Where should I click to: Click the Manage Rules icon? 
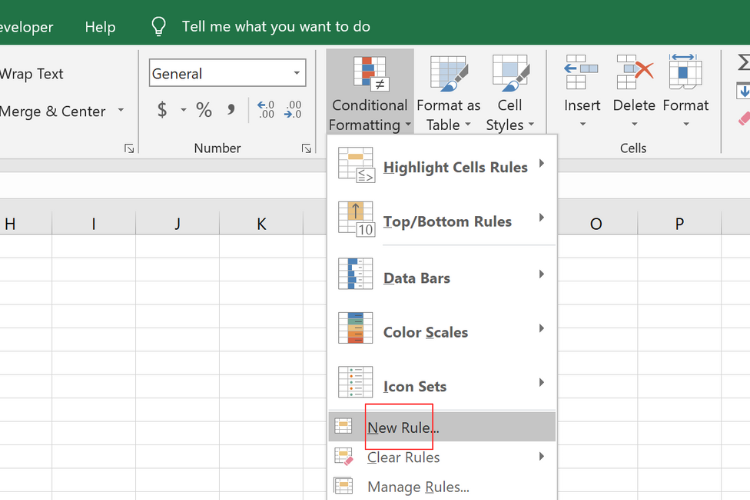(343, 486)
